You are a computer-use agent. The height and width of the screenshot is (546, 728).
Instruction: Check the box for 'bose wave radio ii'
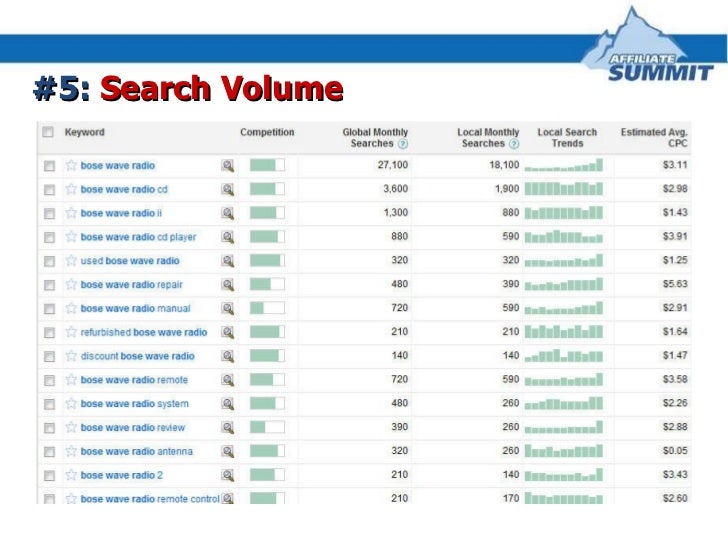click(49, 214)
